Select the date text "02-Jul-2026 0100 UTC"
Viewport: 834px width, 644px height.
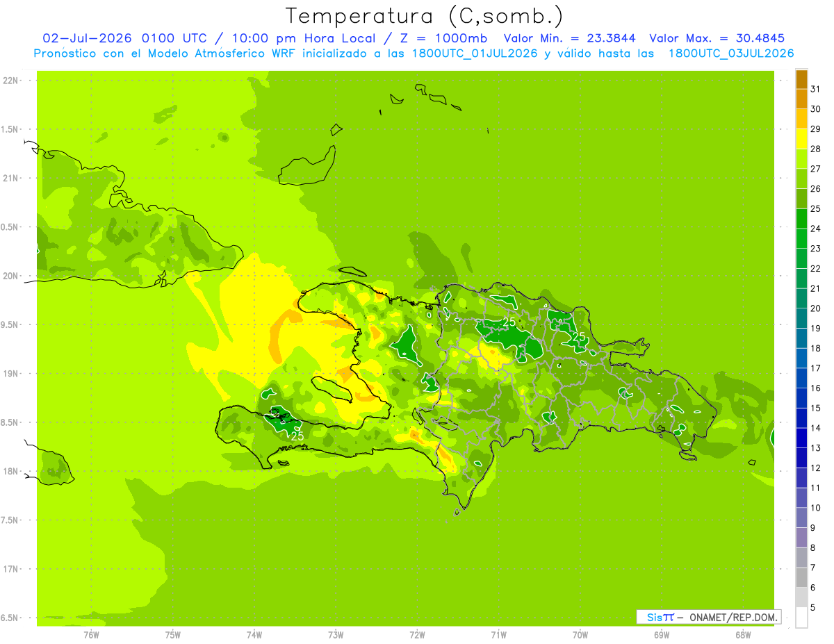click(x=124, y=38)
